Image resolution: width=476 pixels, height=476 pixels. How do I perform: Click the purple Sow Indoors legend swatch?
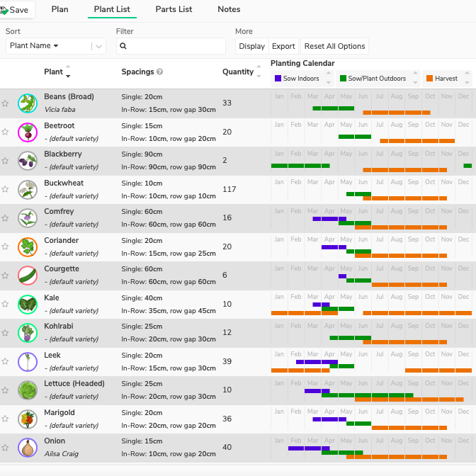278,79
